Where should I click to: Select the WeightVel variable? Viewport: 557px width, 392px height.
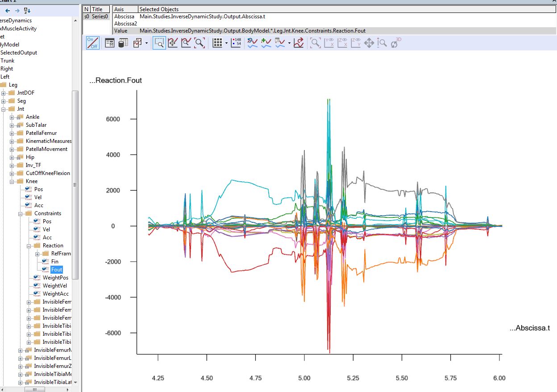(55, 286)
